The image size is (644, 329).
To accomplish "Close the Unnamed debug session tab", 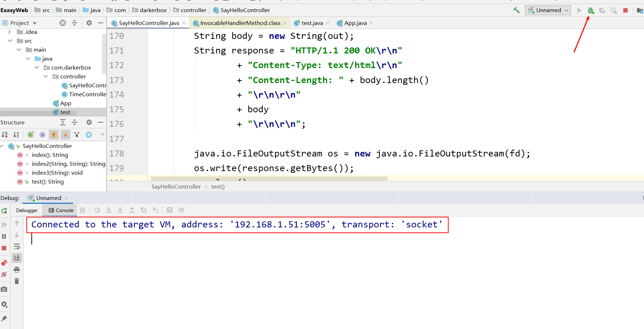I will pos(66,198).
